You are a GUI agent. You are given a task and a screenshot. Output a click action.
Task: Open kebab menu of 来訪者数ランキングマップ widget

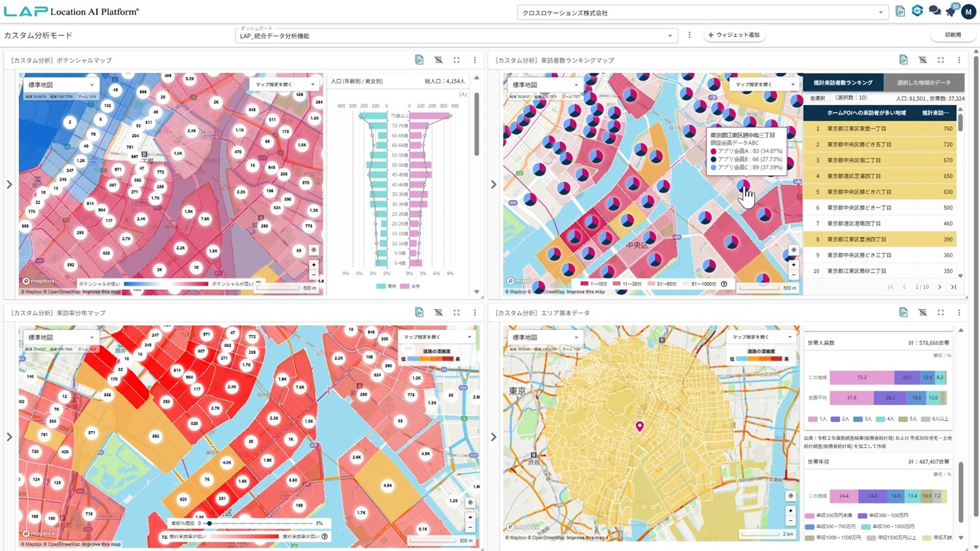959,60
